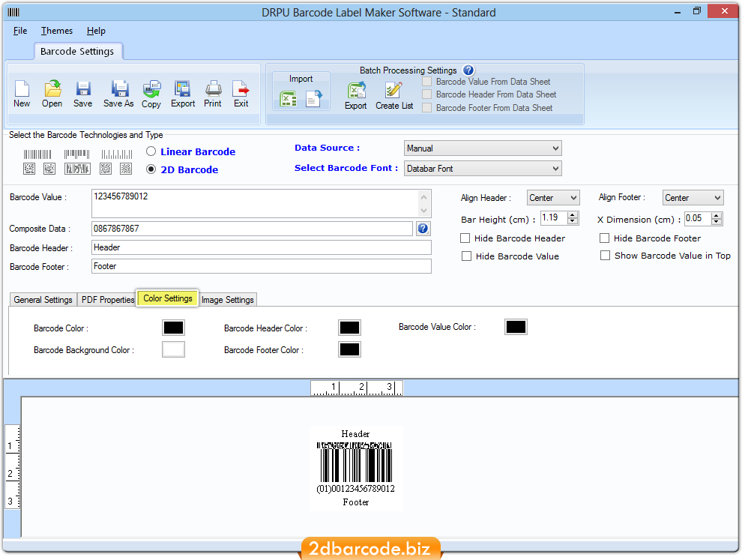Click the Barcode Header input field
The height and width of the screenshot is (560, 742).
pyautogui.click(x=262, y=247)
